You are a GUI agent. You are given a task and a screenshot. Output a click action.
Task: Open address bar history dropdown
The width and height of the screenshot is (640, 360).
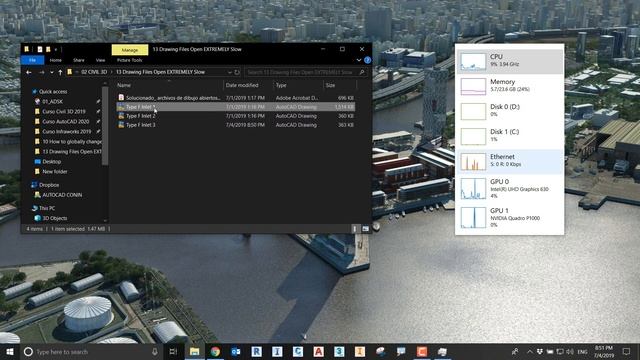coord(229,72)
